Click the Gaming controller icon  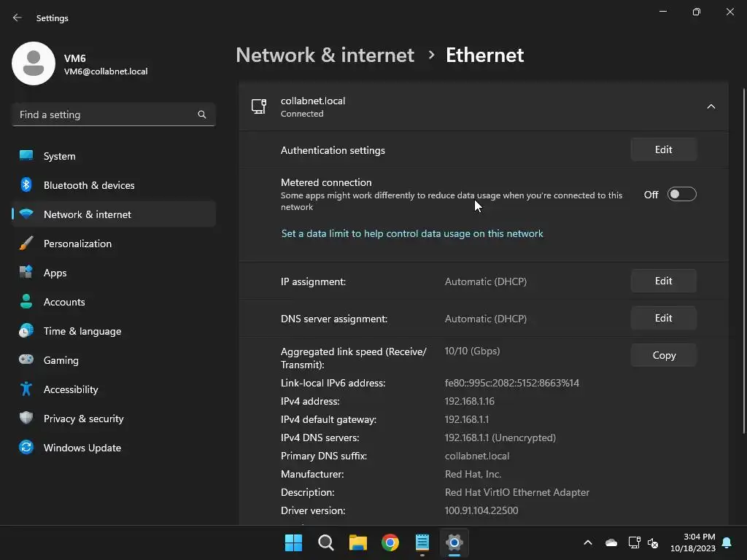coord(26,360)
